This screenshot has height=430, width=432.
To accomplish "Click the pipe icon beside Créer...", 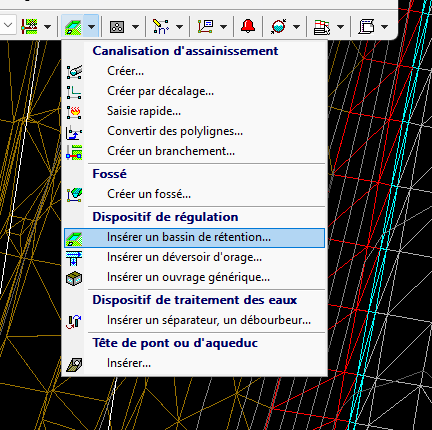I will [74, 71].
